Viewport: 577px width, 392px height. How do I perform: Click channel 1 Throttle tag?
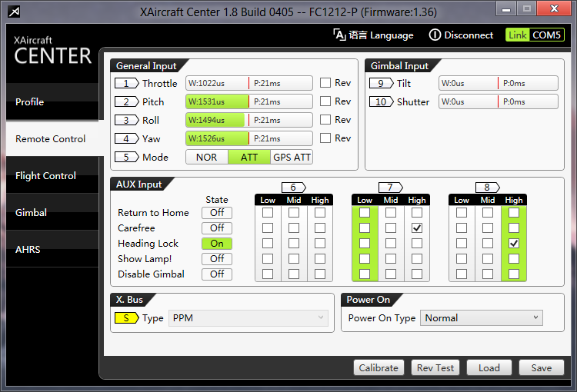[127, 84]
